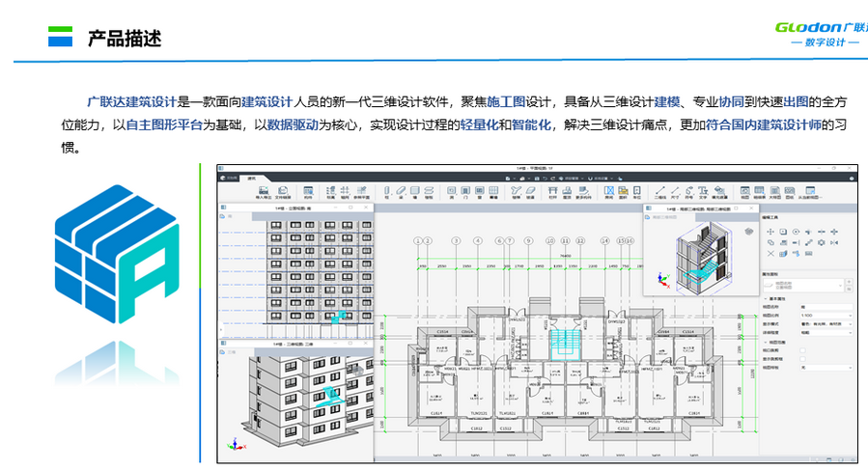868x471 pixels.
Task: Select the 尺寸 dimension tool
Action: [x=675, y=193]
